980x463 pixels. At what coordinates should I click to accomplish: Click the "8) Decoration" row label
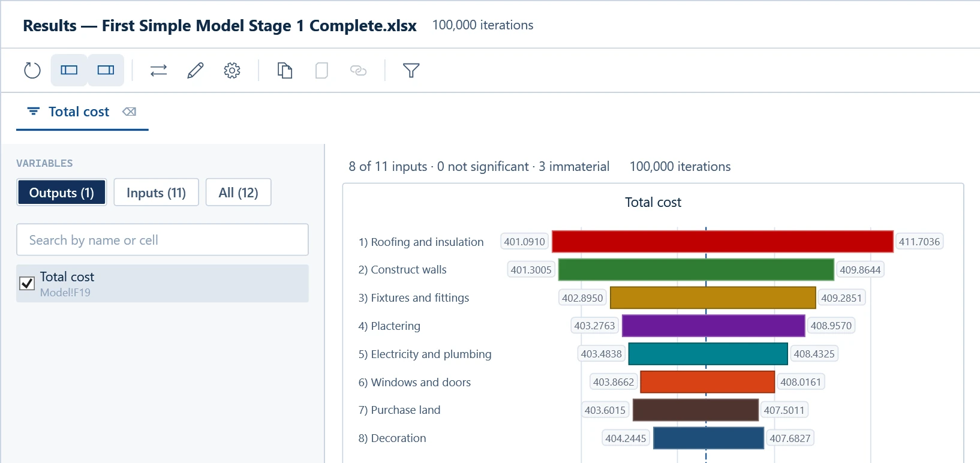click(x=392, y=438)
